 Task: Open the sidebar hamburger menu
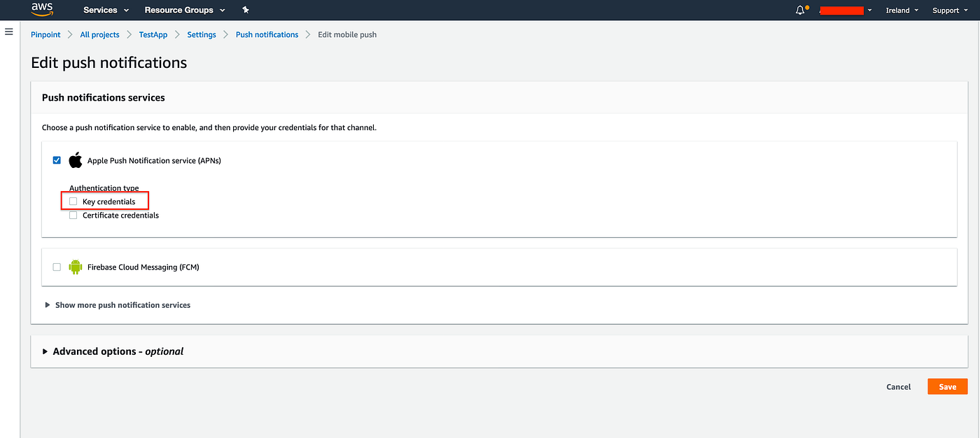point(9,31)
